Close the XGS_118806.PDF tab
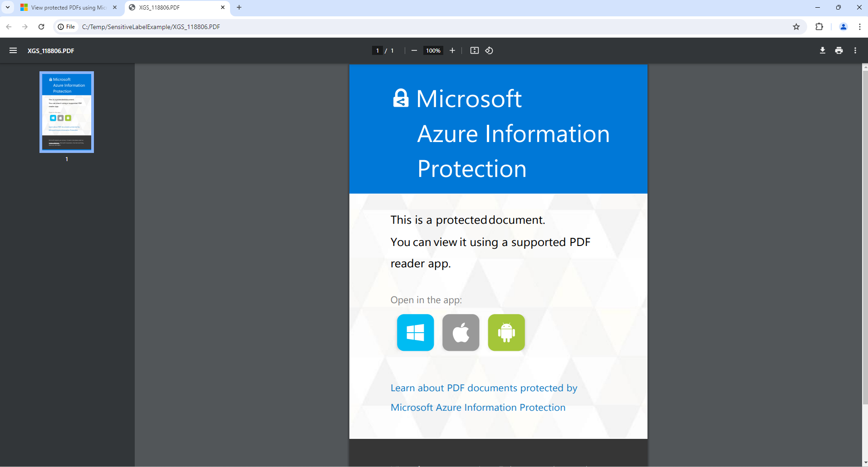Screen dimensions: 868x467 tap(223, 7)
